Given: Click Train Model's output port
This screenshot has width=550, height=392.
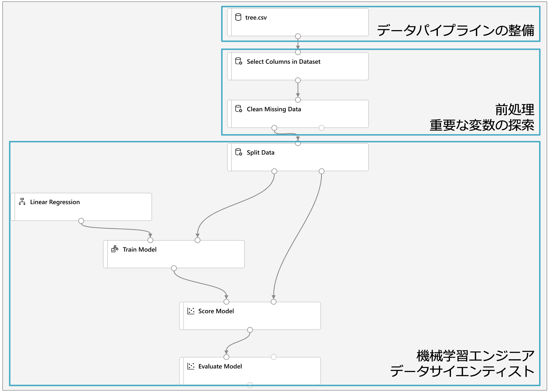Looking at the screenshot, I should pos(174,268).
